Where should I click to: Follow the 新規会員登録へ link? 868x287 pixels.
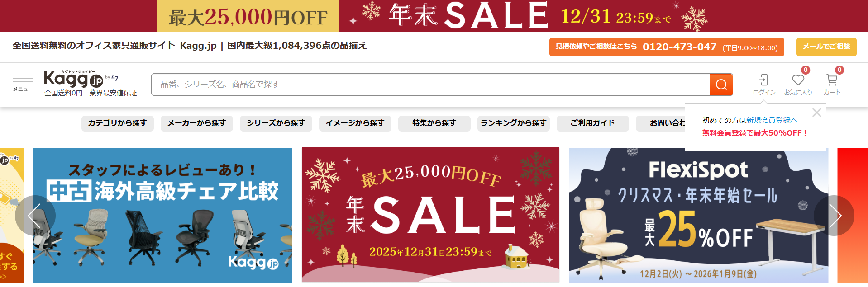pos(772,120)
